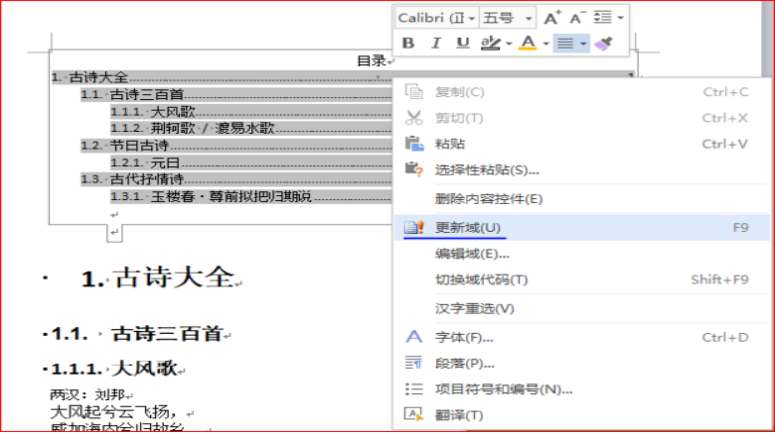Image resolution: width=775 pixels, height=433 pixels.
Task: Click the paragraph icon beside 段落
Action: click(413, 363)
